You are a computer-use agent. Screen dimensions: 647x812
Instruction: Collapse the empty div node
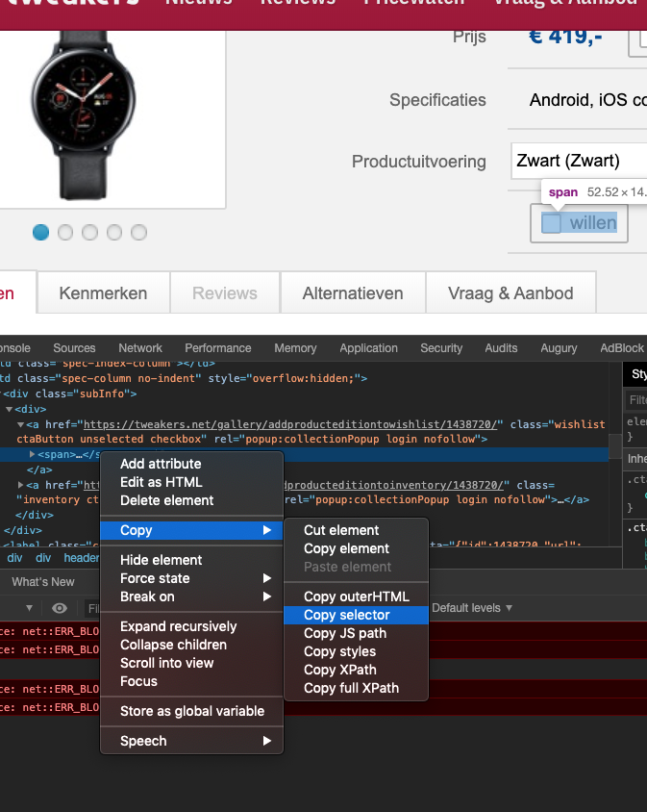coord(10,409)
